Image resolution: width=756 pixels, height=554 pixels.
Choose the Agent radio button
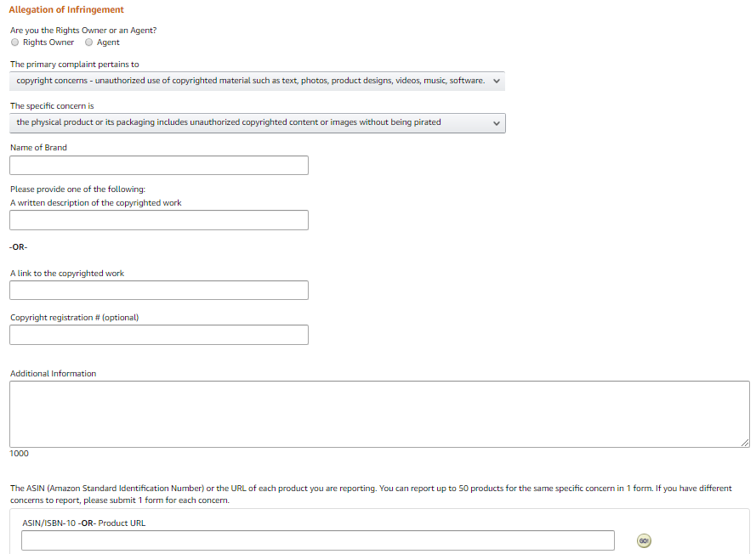89,42
